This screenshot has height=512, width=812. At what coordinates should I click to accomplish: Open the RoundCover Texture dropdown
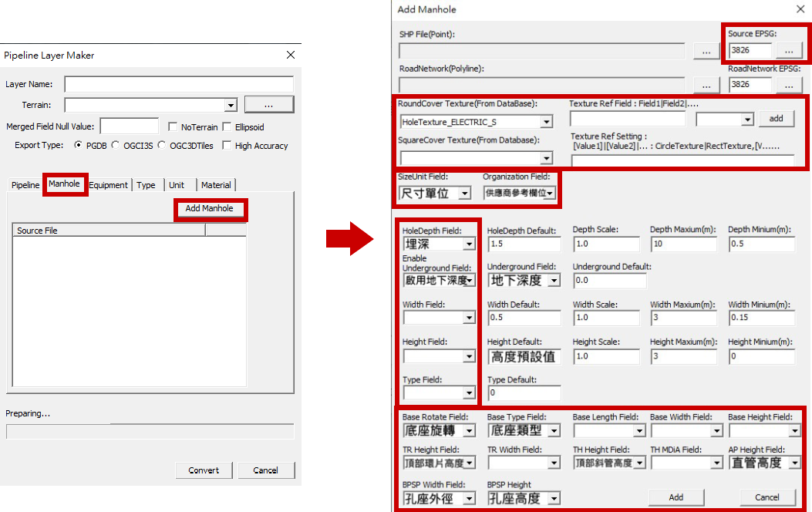(x=546, y=122)
